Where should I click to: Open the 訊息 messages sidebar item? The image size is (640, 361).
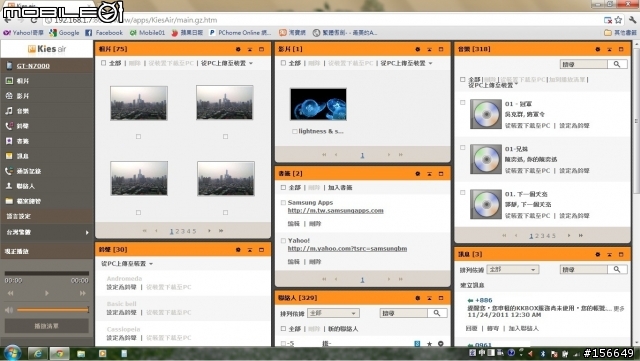click(23, 156)
